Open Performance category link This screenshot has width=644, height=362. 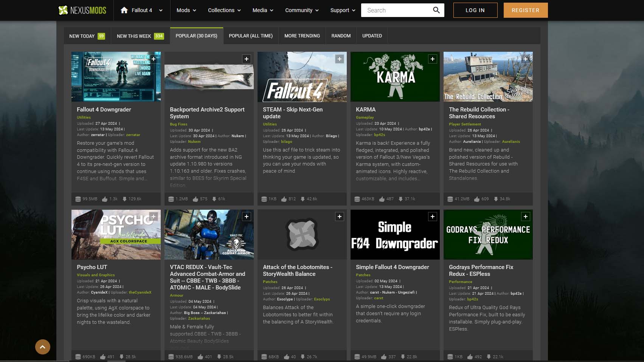(x=461, y=282)
